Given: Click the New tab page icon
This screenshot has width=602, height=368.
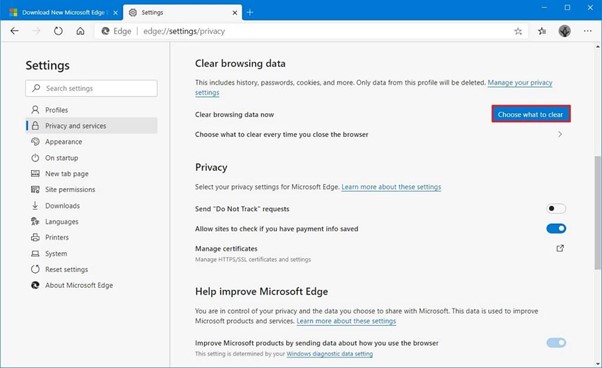Looking at the screenshot, I should 35,173.
